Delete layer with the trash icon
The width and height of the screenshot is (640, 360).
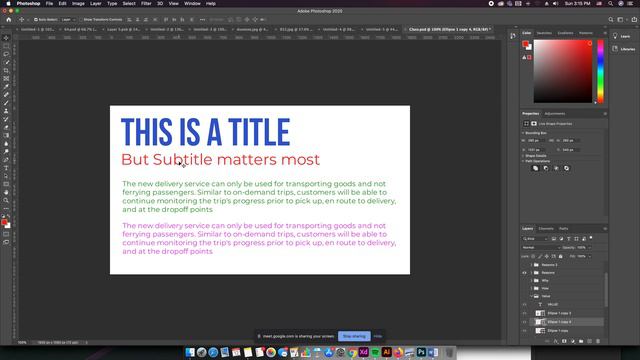point(598,341)
